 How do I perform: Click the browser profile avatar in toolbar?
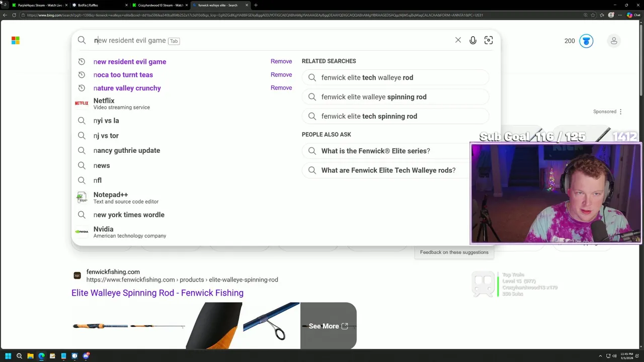[611, 15]
